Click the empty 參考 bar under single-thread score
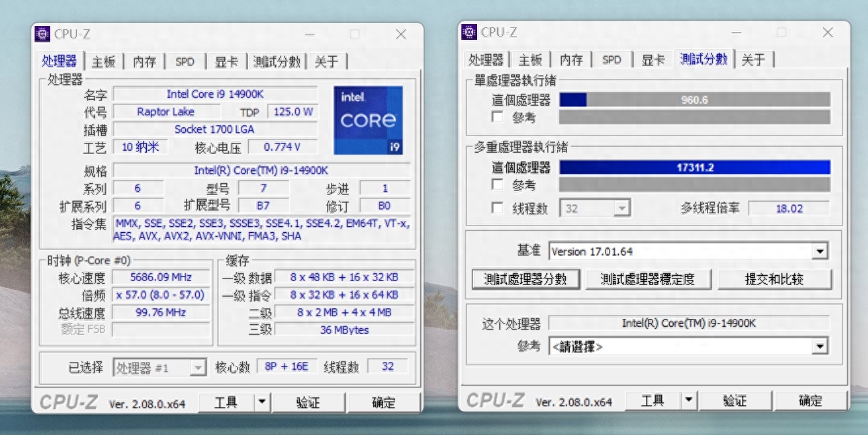 pos(694,117)
